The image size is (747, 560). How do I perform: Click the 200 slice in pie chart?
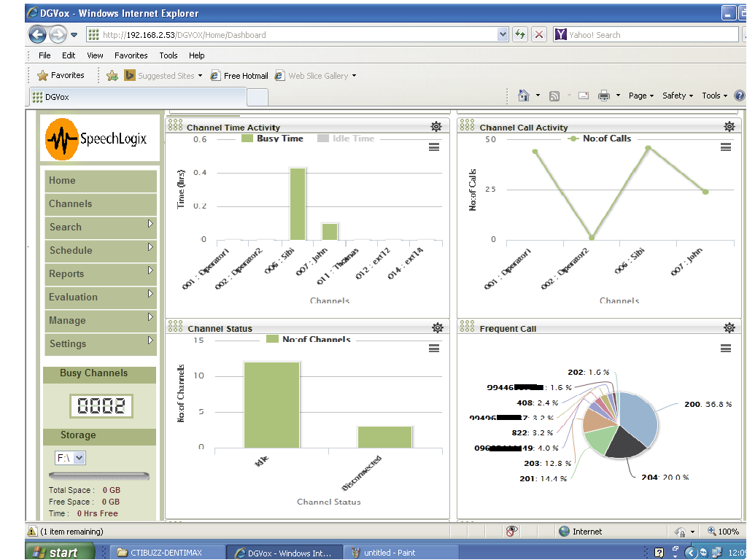coord(637,417)
